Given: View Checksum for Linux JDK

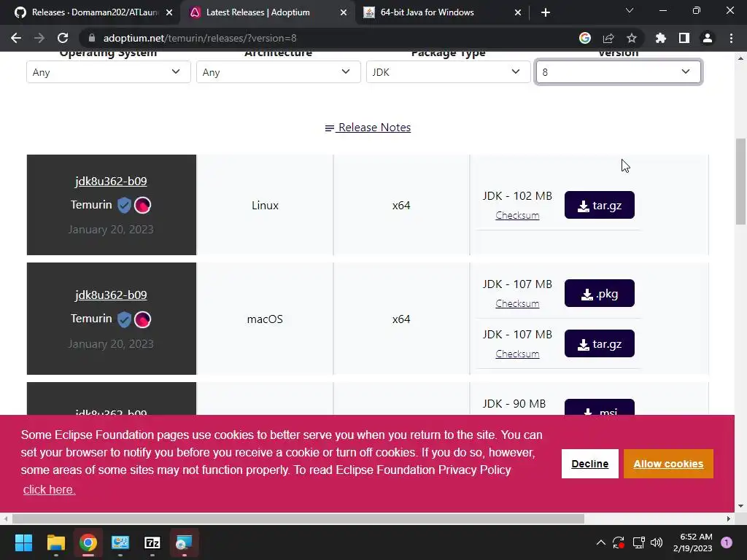Looking at the screenshot, I should tap(517, 215).
